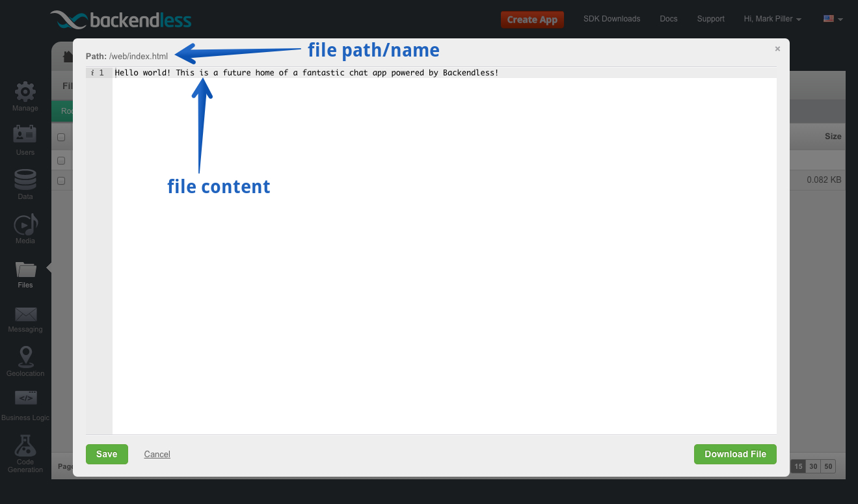Click the Download File button
The width and height of the screenshot is (858, 504).
point(735,454)
